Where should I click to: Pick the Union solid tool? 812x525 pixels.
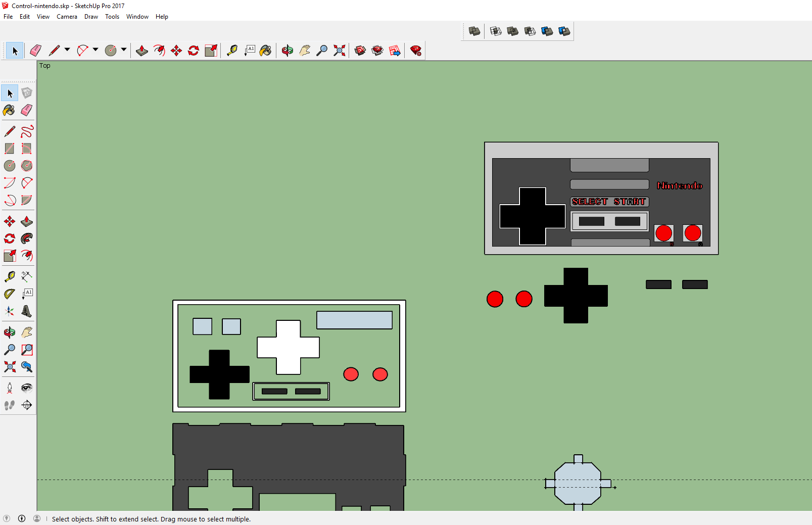(513, 31)
